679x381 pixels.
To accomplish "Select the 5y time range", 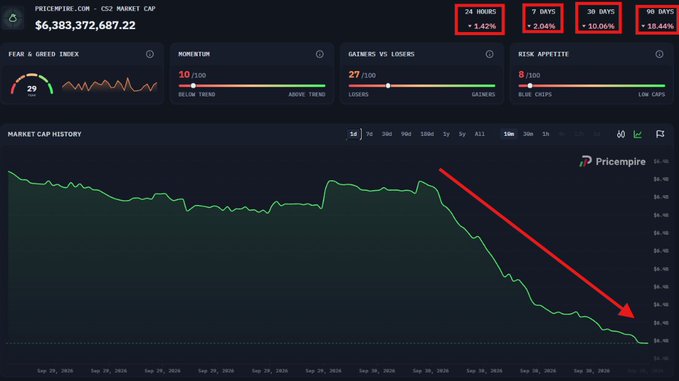I will [x=462, y=134].
